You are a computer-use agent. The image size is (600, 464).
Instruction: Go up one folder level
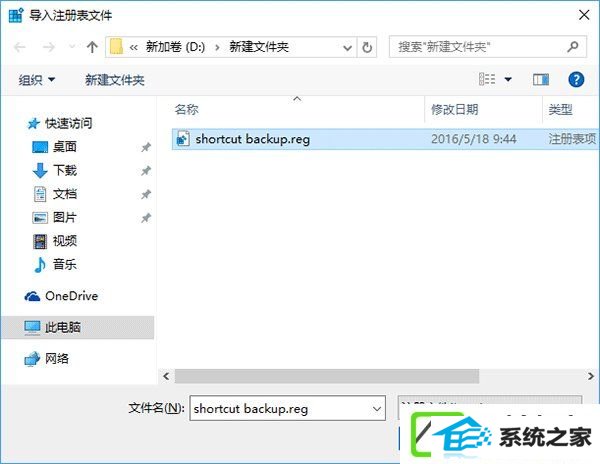92,47
